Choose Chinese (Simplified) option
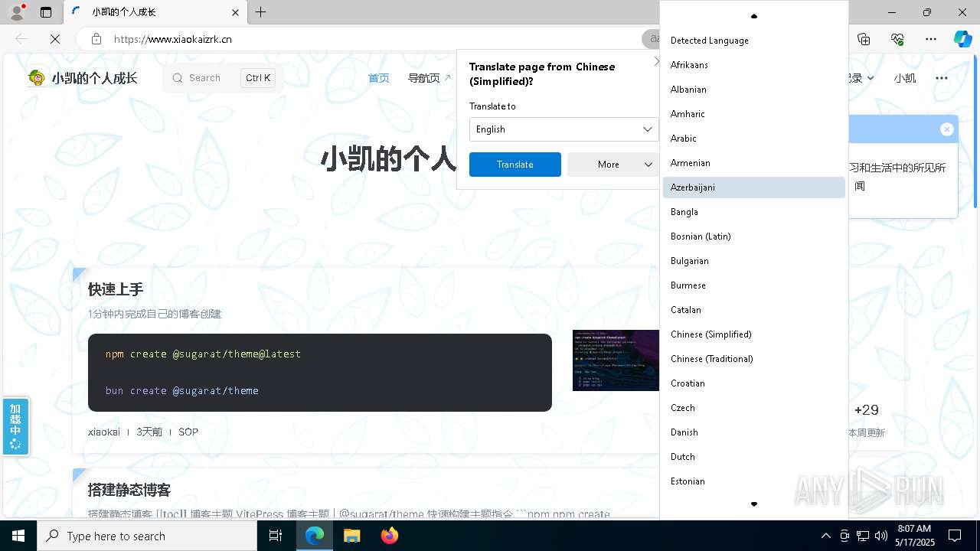The image size is (980, 551). click(x=753, y=334)
